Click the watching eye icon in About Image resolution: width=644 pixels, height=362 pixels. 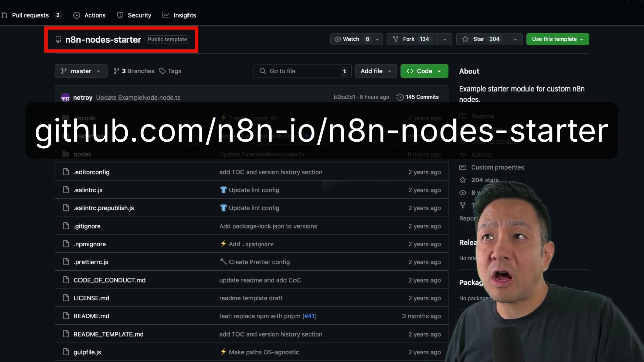[463, 193]
